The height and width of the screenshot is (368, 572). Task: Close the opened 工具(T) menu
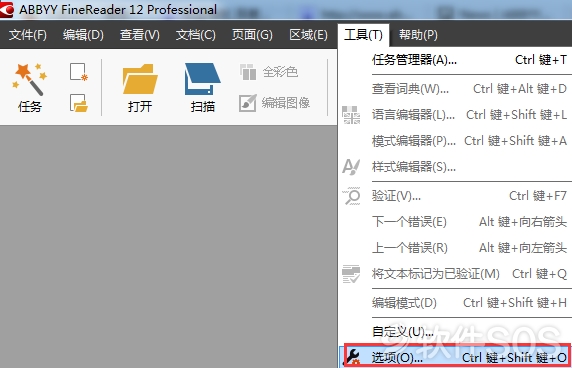click(x=363, y=35)
